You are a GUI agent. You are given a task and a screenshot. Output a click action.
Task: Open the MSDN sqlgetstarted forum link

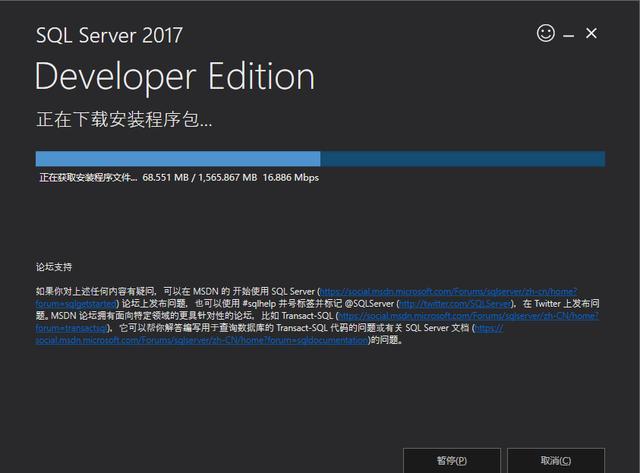click(x=449, y=292)
